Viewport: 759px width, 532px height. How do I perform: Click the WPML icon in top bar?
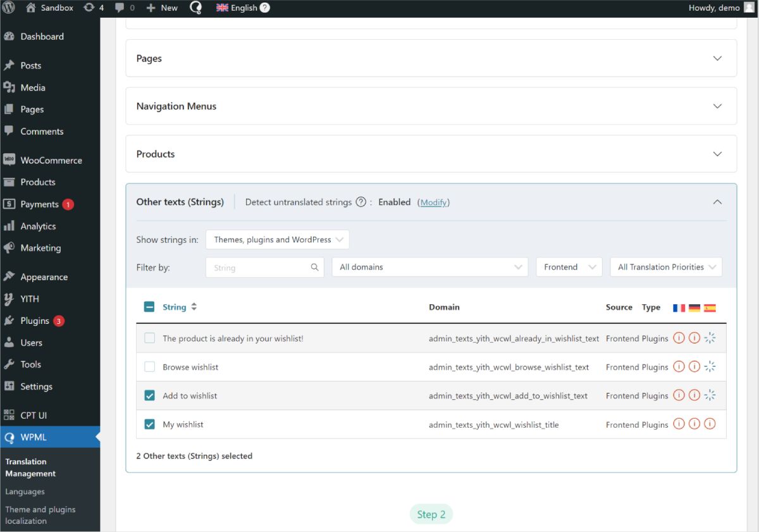[x=195, y=8]
